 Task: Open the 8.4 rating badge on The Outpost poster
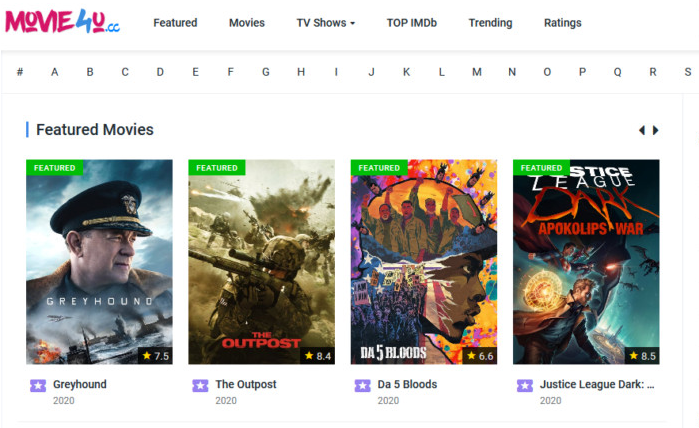(x=317, y=356)
